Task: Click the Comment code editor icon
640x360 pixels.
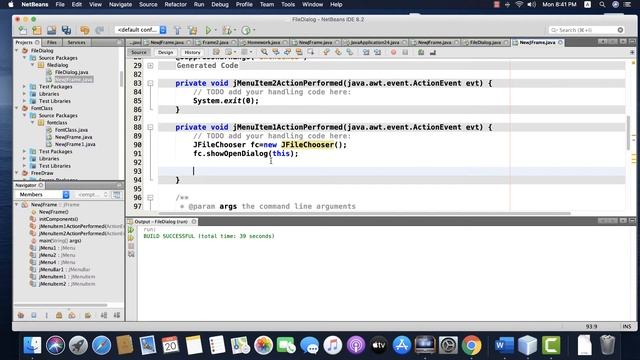Action: 421,52
